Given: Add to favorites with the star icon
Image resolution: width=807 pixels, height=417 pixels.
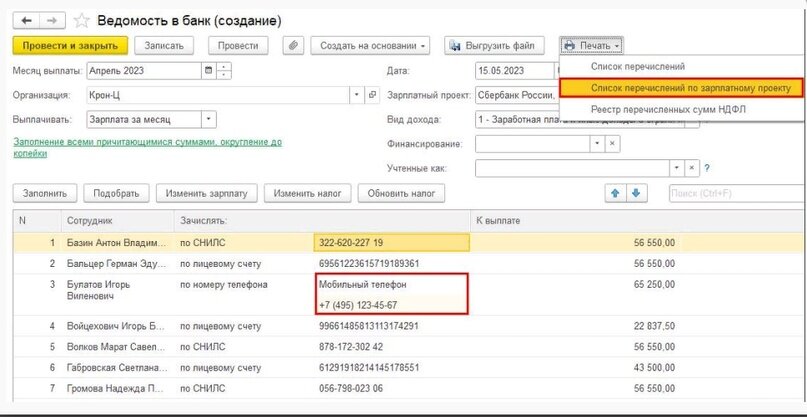Looking at the screenshot, I should (x=81, y=21).
